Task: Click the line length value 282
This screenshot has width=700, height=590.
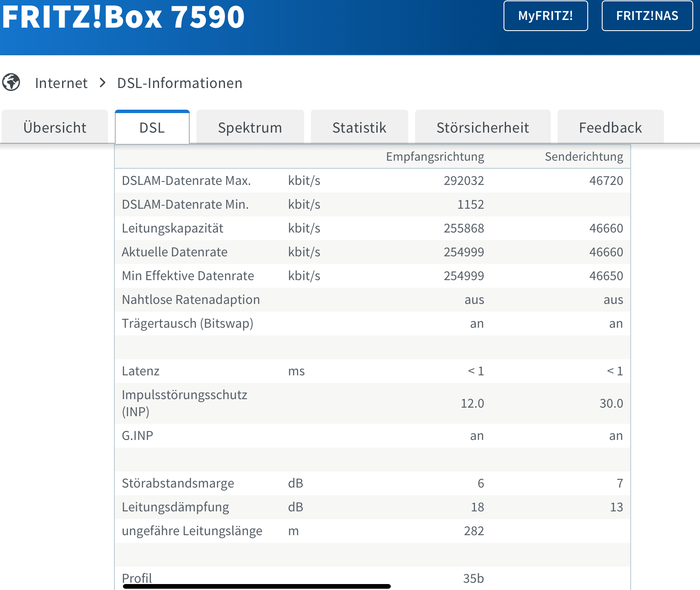Action: (x=474, y=531)
